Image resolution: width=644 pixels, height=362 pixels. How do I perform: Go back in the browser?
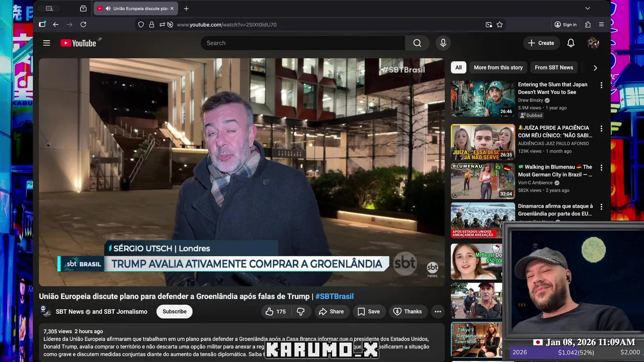(56, 25)
